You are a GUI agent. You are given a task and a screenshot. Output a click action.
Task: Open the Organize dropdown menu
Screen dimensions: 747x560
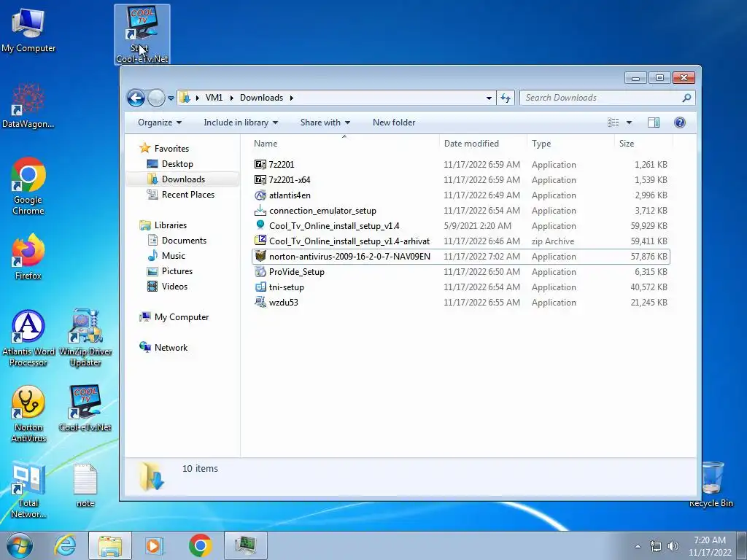[160, 122]
